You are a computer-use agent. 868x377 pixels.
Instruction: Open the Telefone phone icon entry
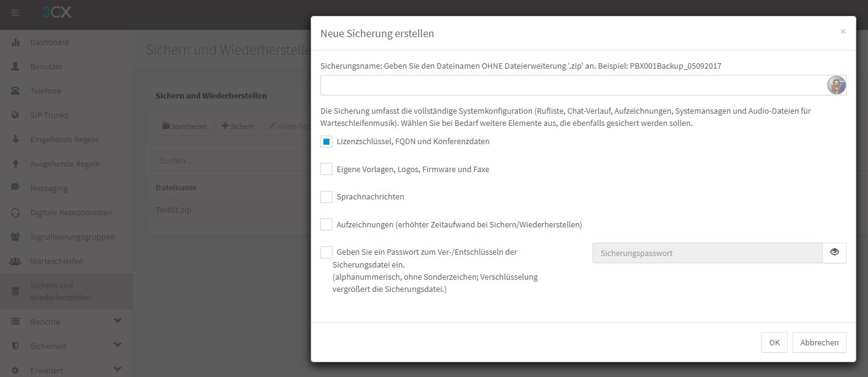click(x=16, y=91)
